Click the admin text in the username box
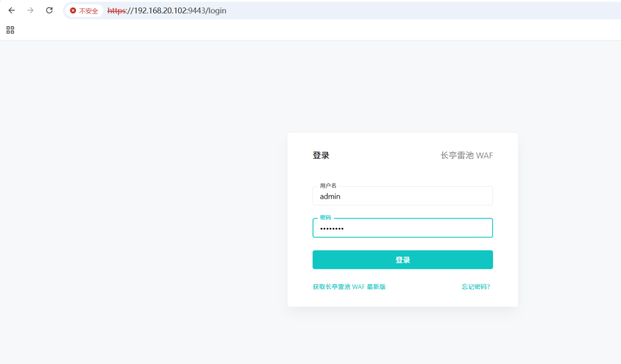The width and height of the screenshot is (621, 364). (x=330, y=196)
